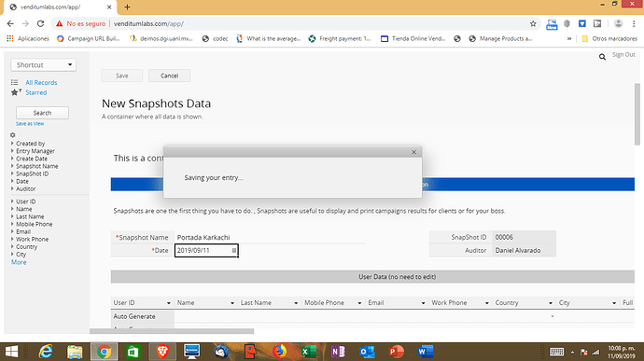Image resolution: width=644 pixels, height=361 pixels.
Task: Click Sign Out
Action: (623, 55)
